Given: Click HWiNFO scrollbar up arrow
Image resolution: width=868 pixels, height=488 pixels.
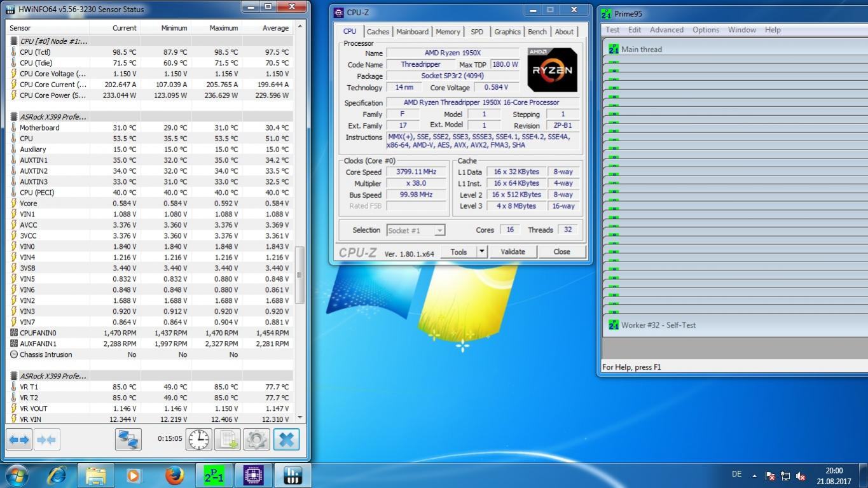Looking at the screenshot, I should click(x=300, y=27).
